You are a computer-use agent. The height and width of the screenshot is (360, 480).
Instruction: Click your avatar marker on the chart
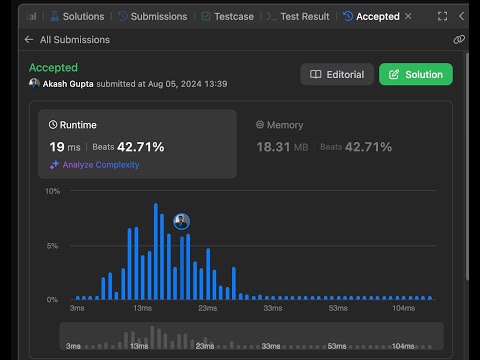click(x=182, y=221)
